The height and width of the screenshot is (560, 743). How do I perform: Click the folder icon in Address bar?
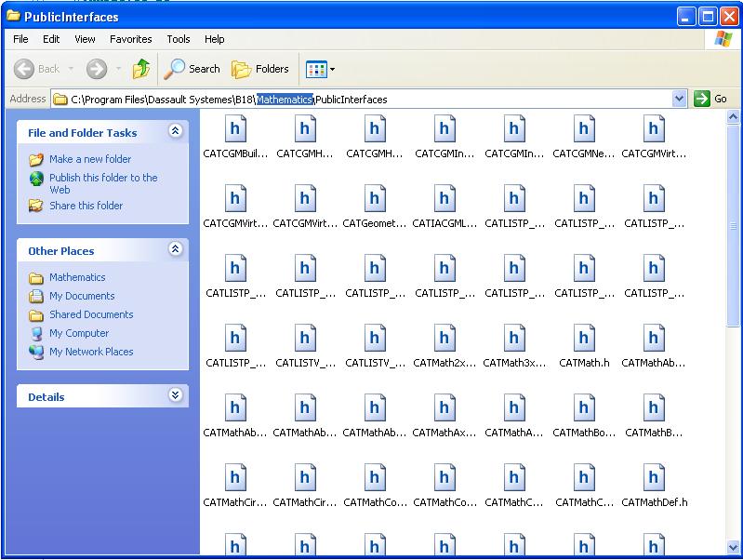[60, 100]
